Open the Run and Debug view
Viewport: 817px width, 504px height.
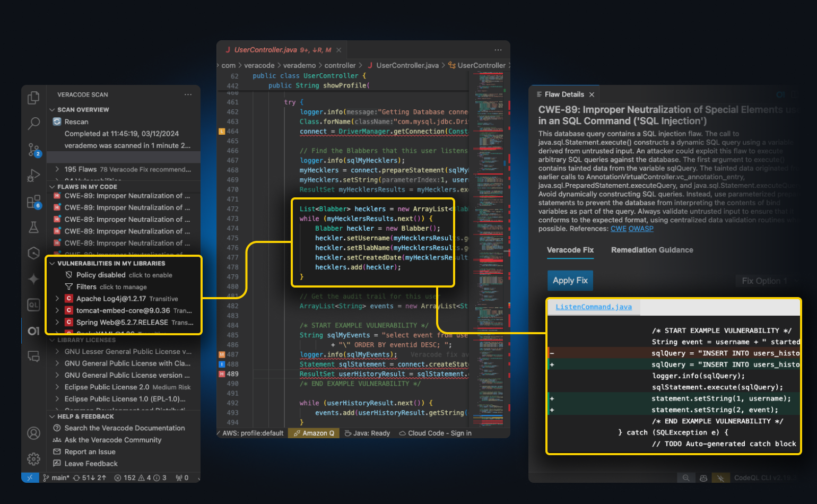click(33, 175)
